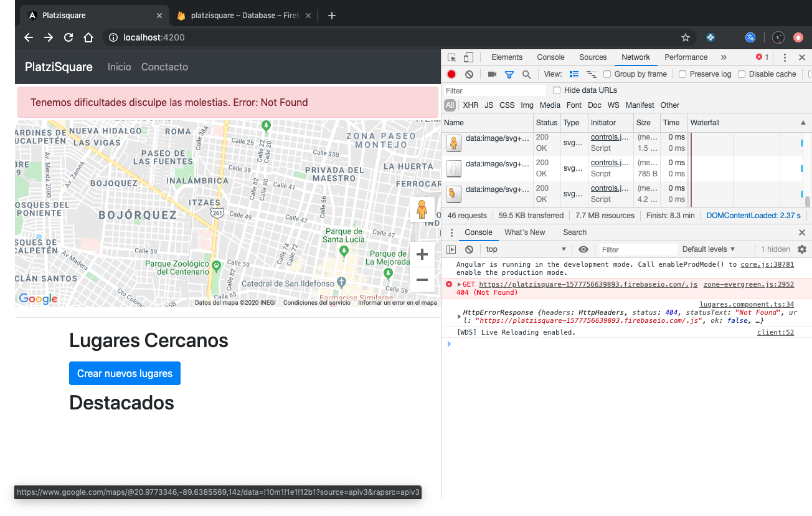Show the network overview waterfall view icon
Image resolution: width=812 pixels, height=516 pixels.
tap(592, 74)
